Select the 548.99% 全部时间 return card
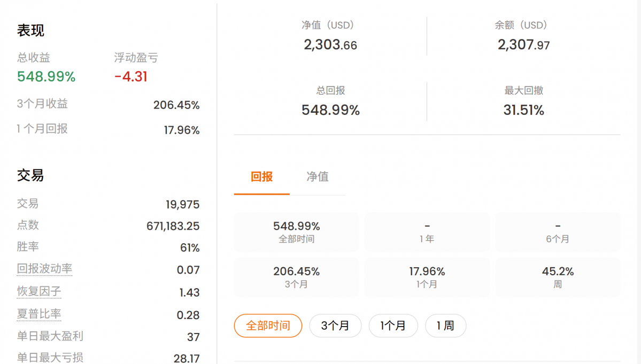This screenshot has height=364, width=641. (x=296, y=231)
